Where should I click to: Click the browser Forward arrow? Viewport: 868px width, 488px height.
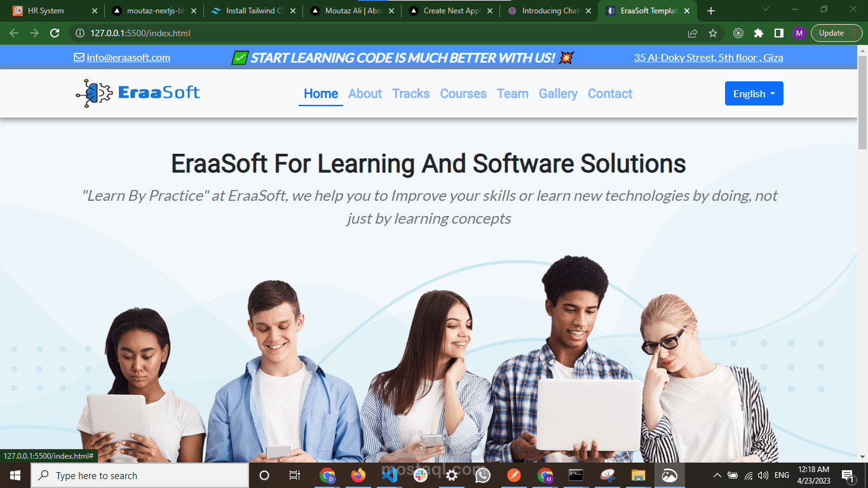point(34,33)
